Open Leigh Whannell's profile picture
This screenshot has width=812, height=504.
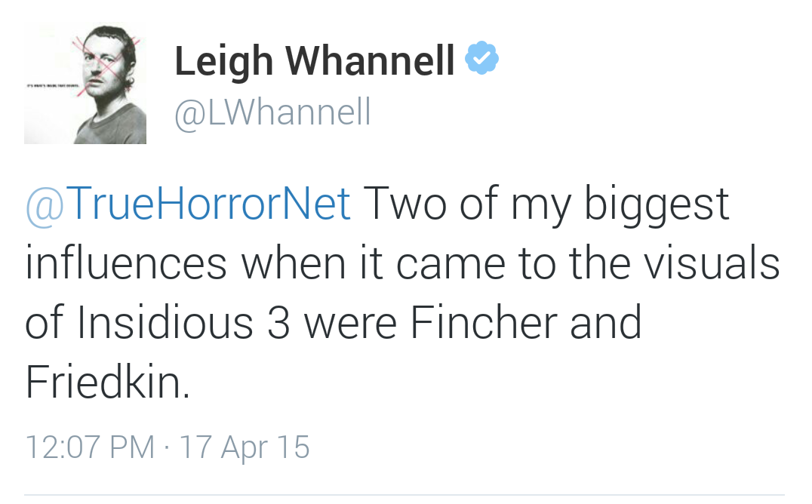pos(85,85)
